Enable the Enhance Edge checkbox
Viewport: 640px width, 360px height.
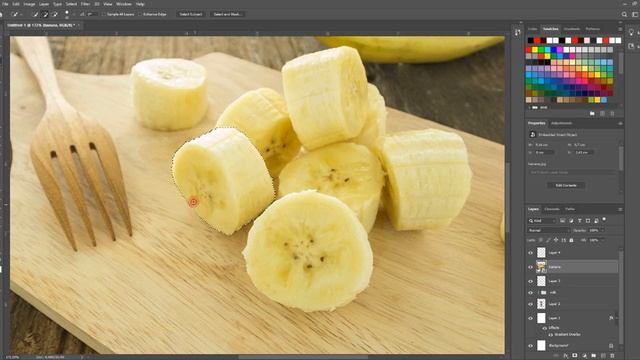[x=140, y=14]
